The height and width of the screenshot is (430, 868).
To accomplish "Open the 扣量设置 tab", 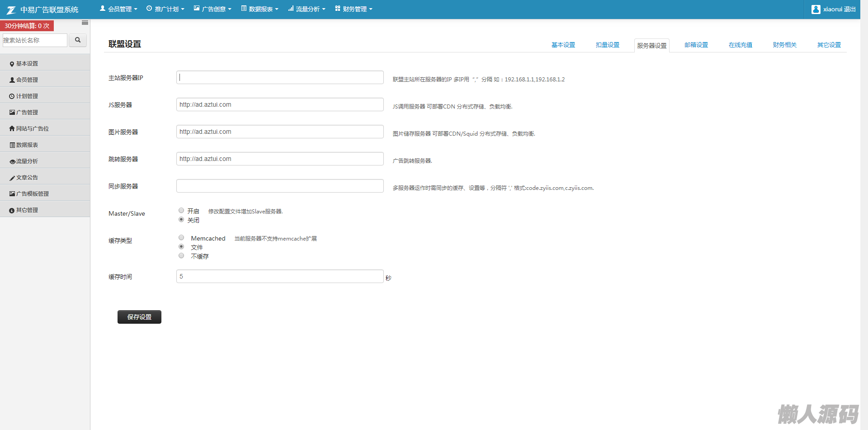I will 607,45.
